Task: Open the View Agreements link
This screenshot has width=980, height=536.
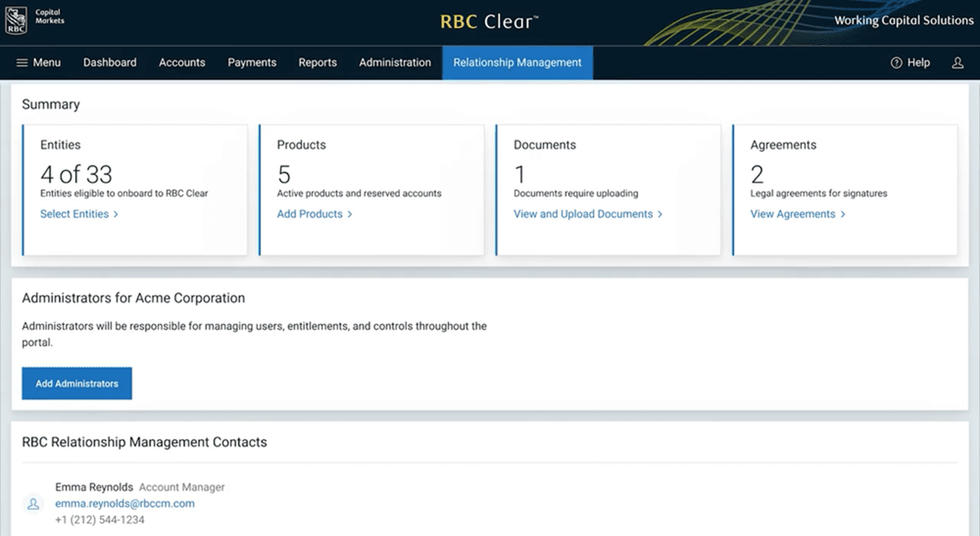Action: click(793, 214)
